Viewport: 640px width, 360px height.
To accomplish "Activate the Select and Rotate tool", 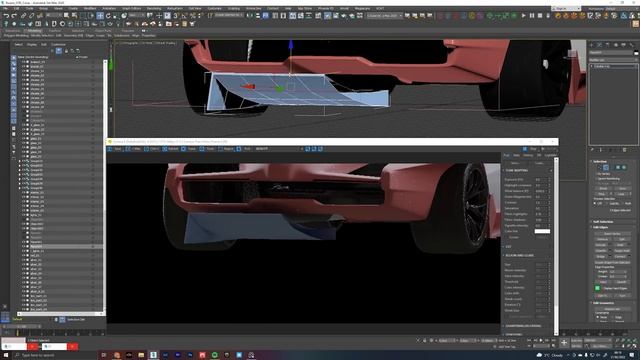I will click(x=108, y=16).
